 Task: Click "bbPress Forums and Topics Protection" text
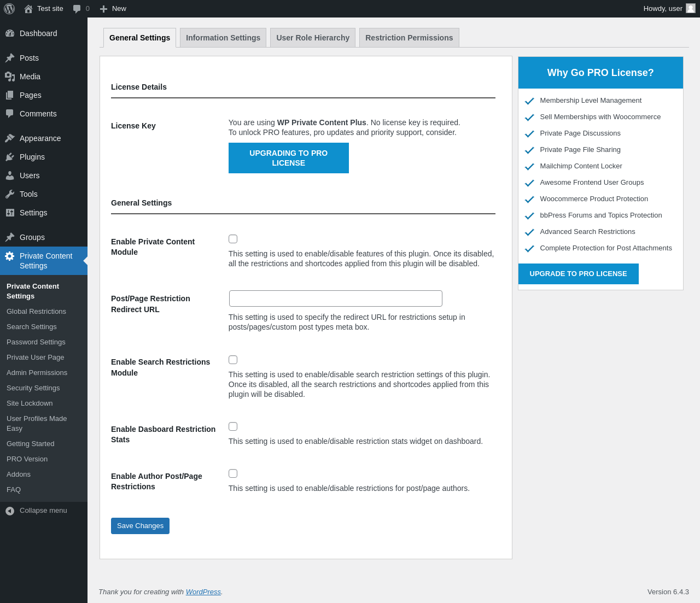point(601,215)
